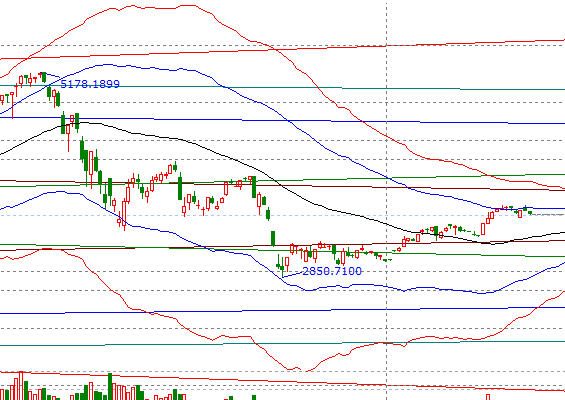Click the tallest green volume bar
Viewport: 565px width, 400px height.
[110, 387]
